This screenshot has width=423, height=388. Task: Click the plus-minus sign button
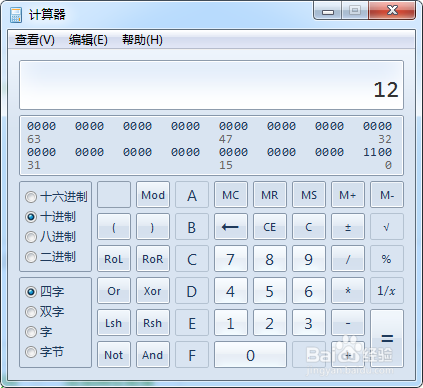(x=348, y=227)
